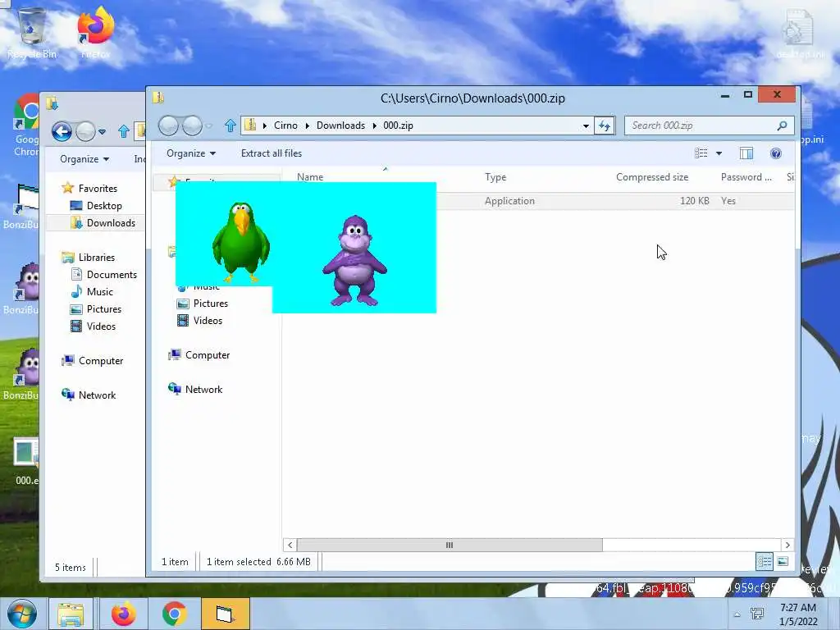The height and width of the screenshot is (630, 840).
Task: Sort by the Name column header
Action: [310, 177]
